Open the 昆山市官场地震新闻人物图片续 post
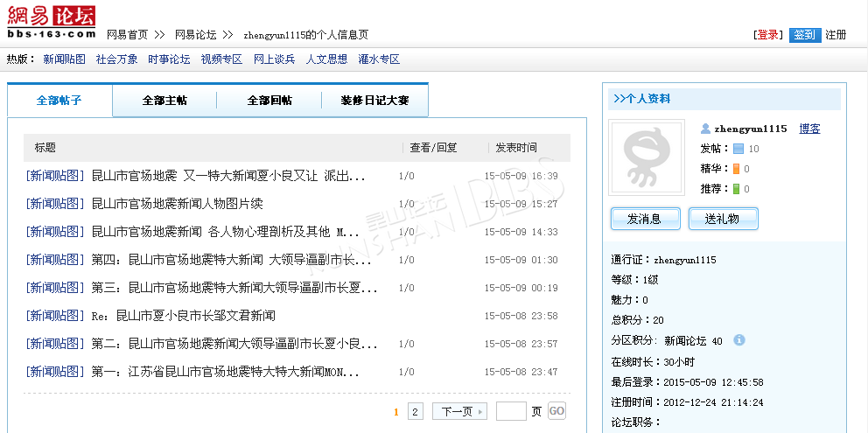The image size is (868, 433). click(177, 204)
